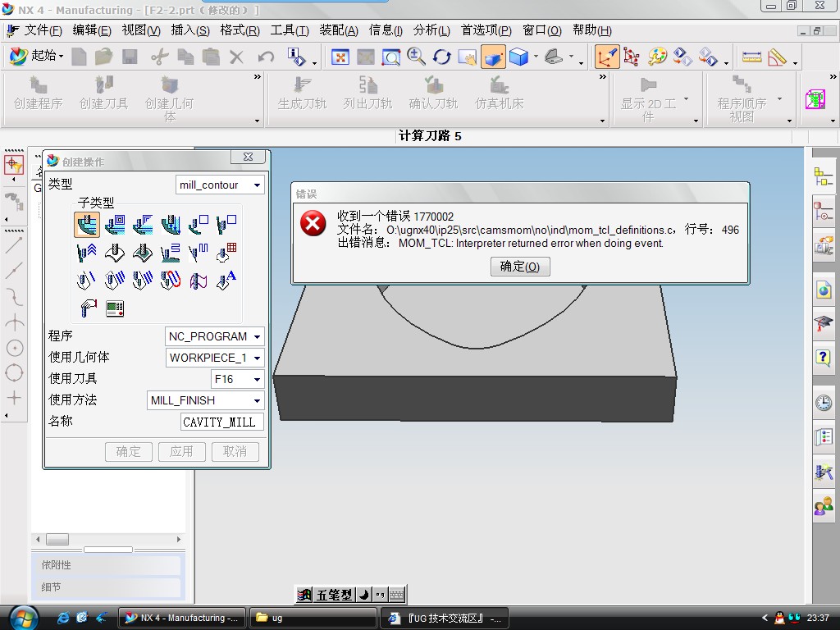This screenshot has height=630, width=840.
Task: Click the Fit view toolbar icon
Action: point(340,57)
